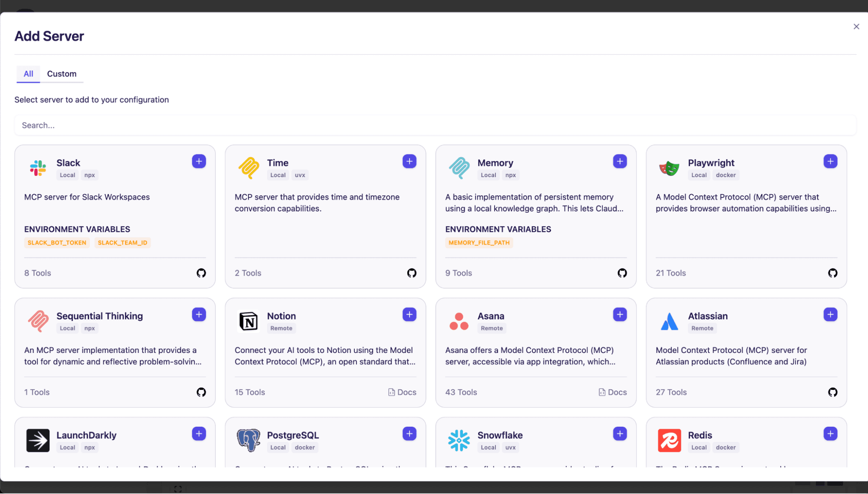Add the Asana server with plus icon
868x494 pixels.
click(x=620, y=315)
